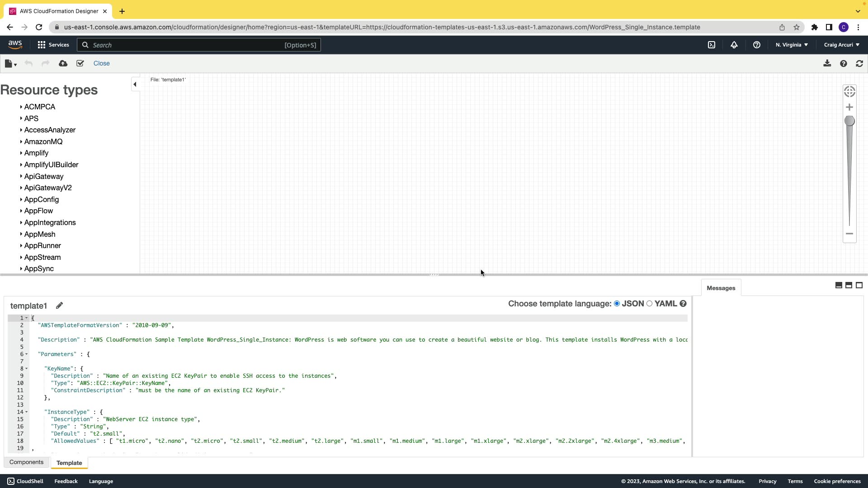The image size is (868, 488).
Task: Click the Create stack cloud upload icon
Action: pyautogui.click(x=63, y=64)
